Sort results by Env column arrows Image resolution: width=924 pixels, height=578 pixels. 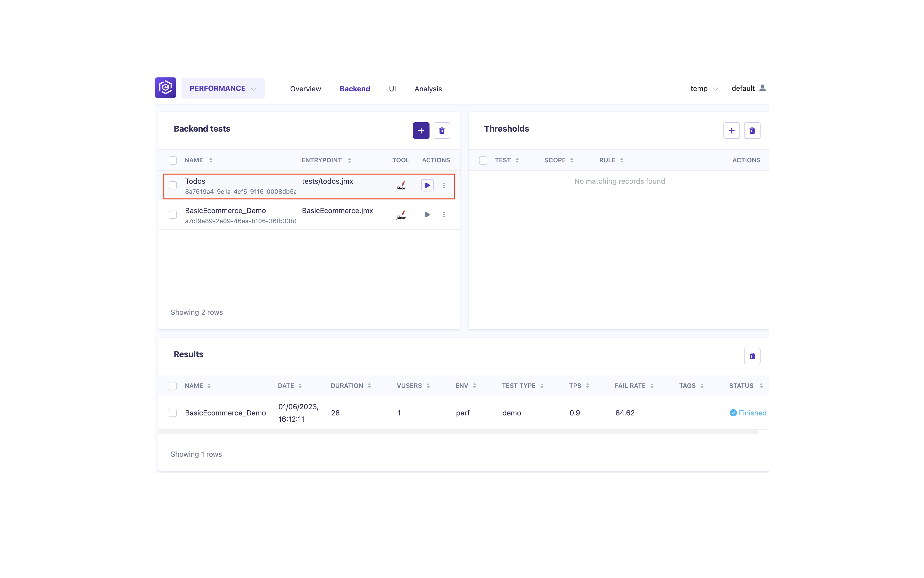475,386
